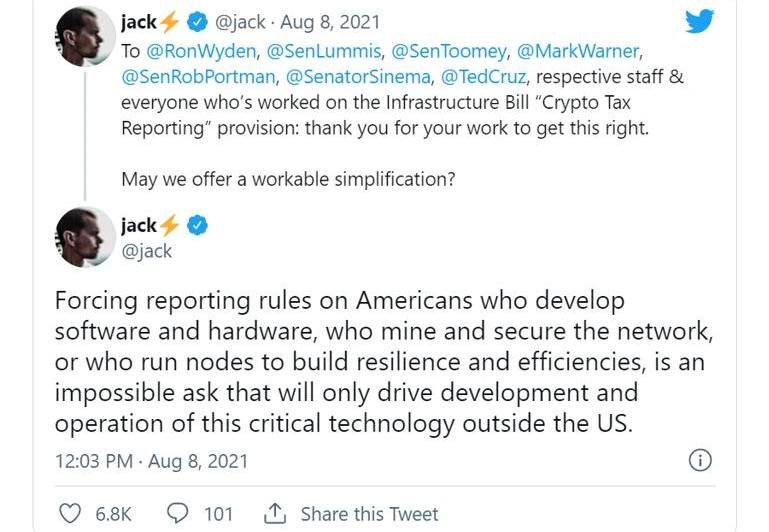Open the 12:03 PM · Aug 8, 2021 timestamp
The height and width of the screenshot is (532, 769).
(151, 462)
